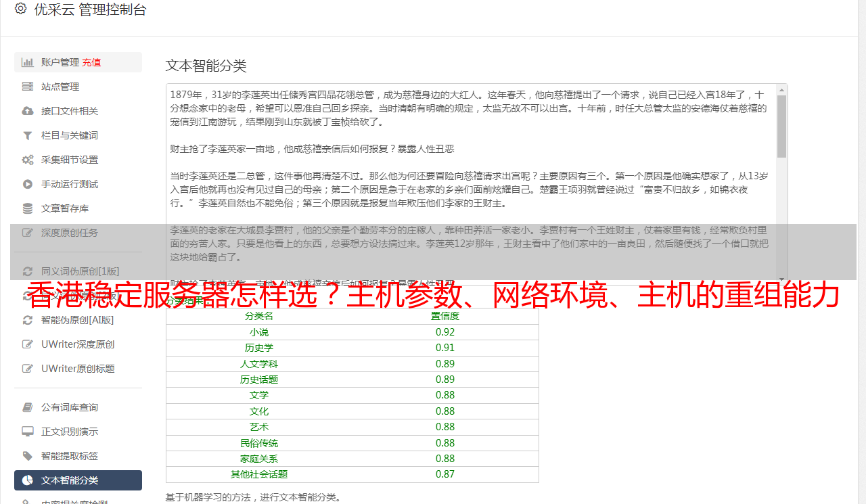This screenshot has height=504, width=866.
Task: Click the 分类名 column header
Action: (259, 316)
